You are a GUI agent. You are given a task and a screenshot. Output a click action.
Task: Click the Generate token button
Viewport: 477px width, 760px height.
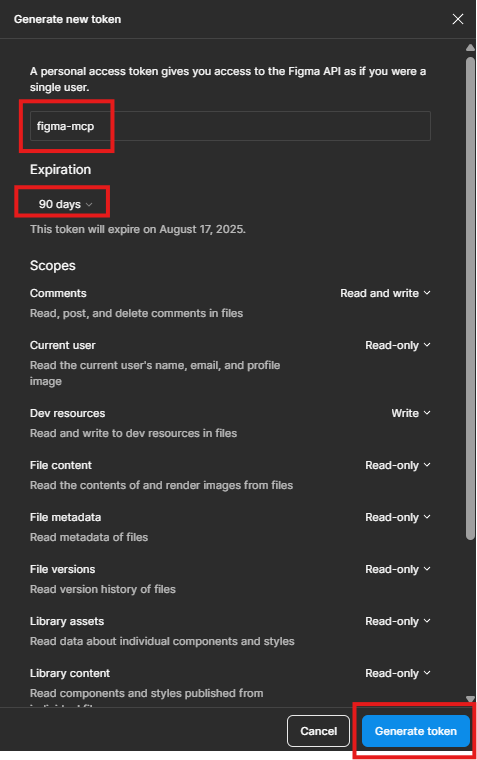click(415, 731)
